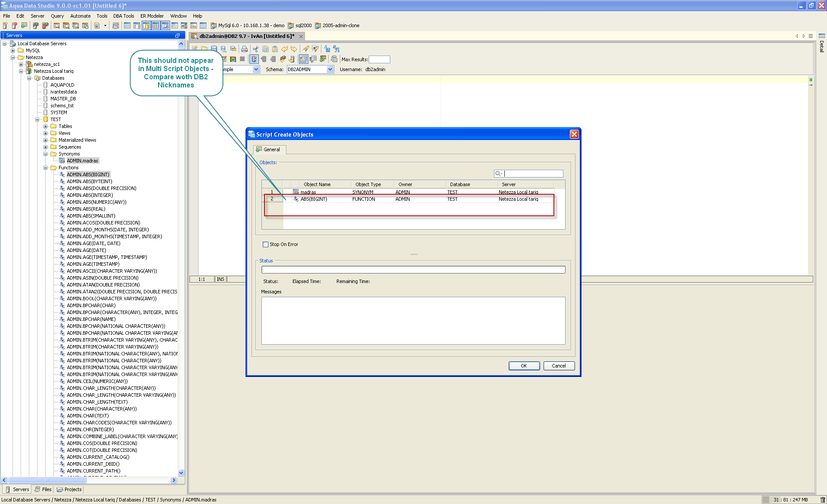This screenshot has height=504, width=827.
Task: Collapse the Functions folder in tree
Action: [46, 168]
